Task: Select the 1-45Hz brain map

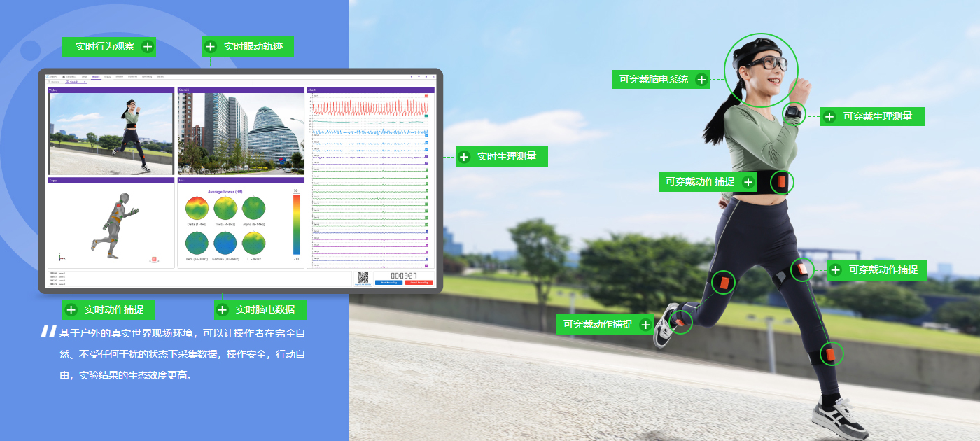Action: (253, 243)
